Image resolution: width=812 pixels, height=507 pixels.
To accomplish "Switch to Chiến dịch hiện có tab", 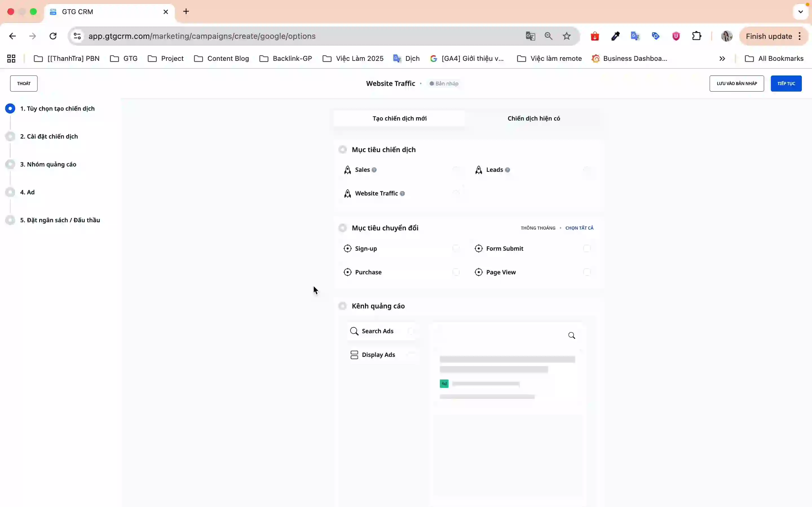I will (x=533, y=118).
